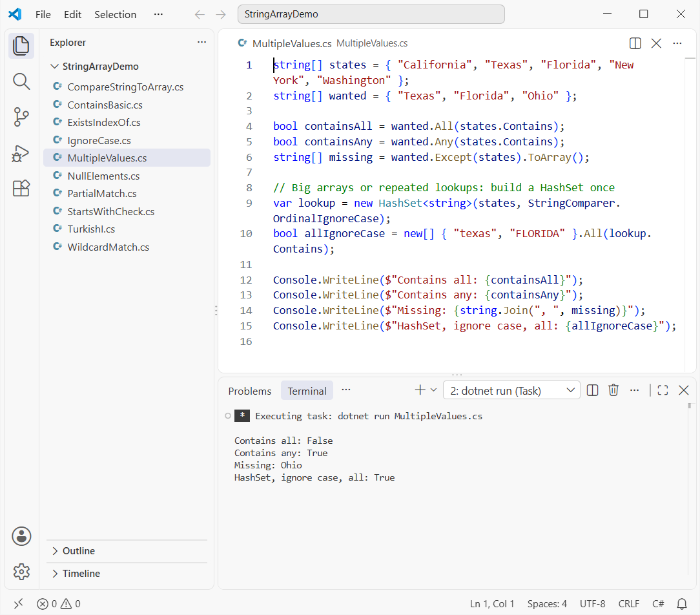Maximize the panel size
Image resolution: width=700 pixels, height=615 pixels.
pos(663,390)
